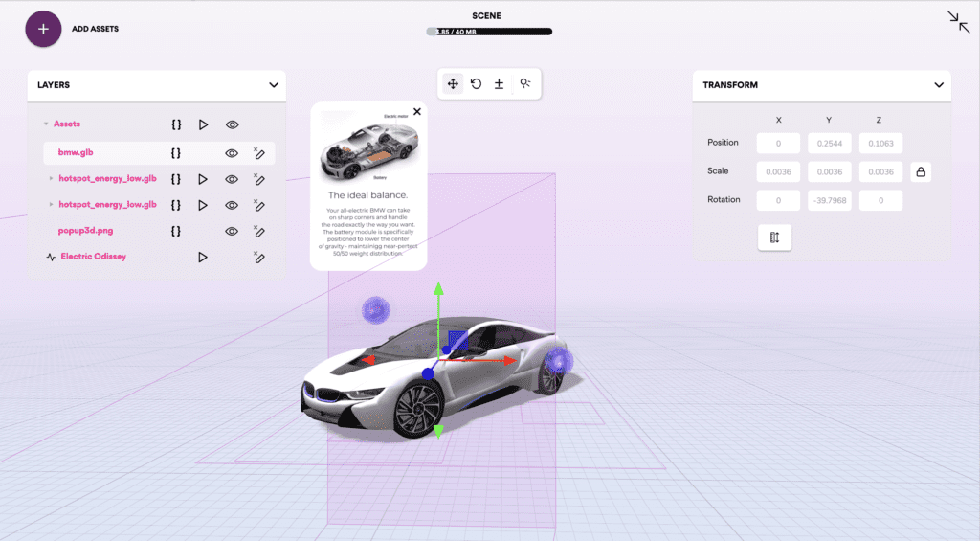Open the curly braces icon for popup3d.png
The height and width of the screenshot is (541, 980).
pyautogui.click(x=176, y=231)
